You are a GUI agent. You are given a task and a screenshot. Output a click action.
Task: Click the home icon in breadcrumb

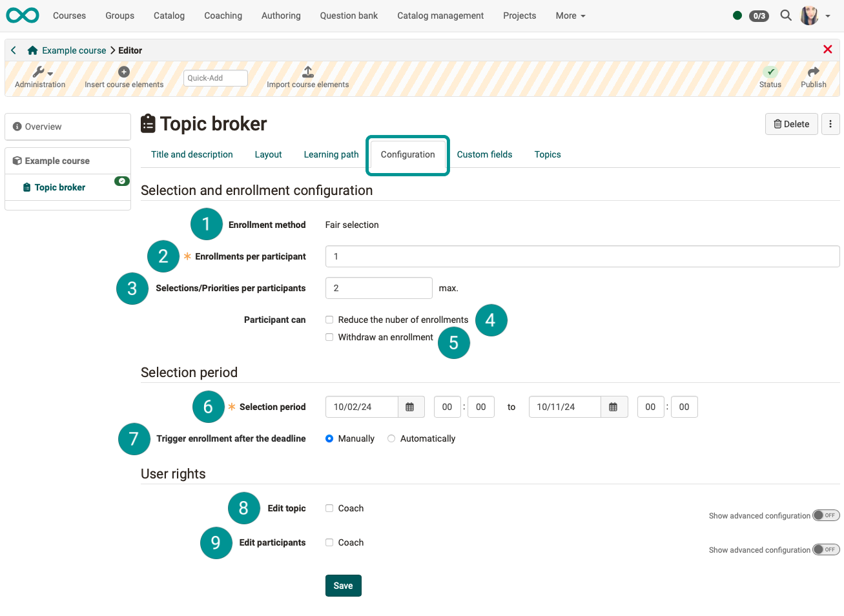32,50
